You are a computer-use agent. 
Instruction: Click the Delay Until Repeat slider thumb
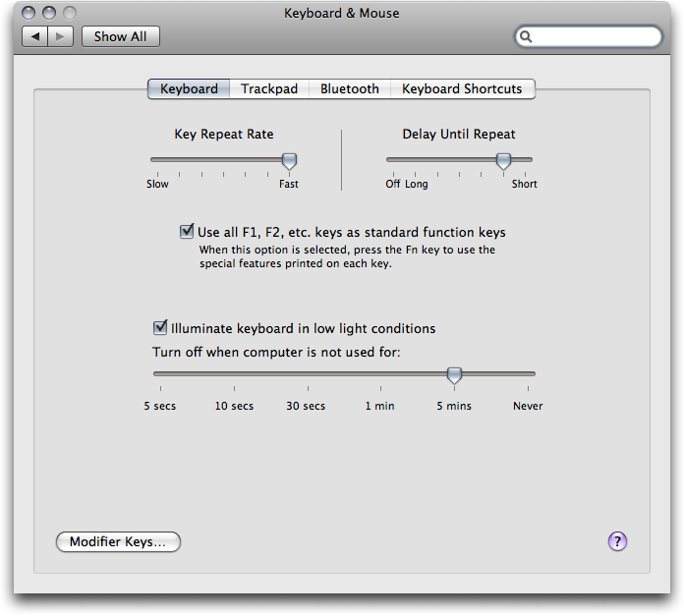click(x=503, y=161)
